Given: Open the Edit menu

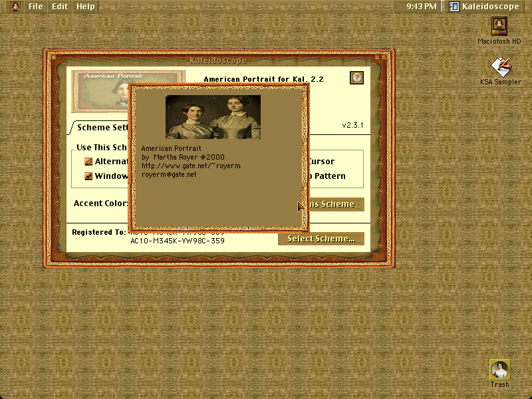Looking at the screenshot, I should 60,7.
